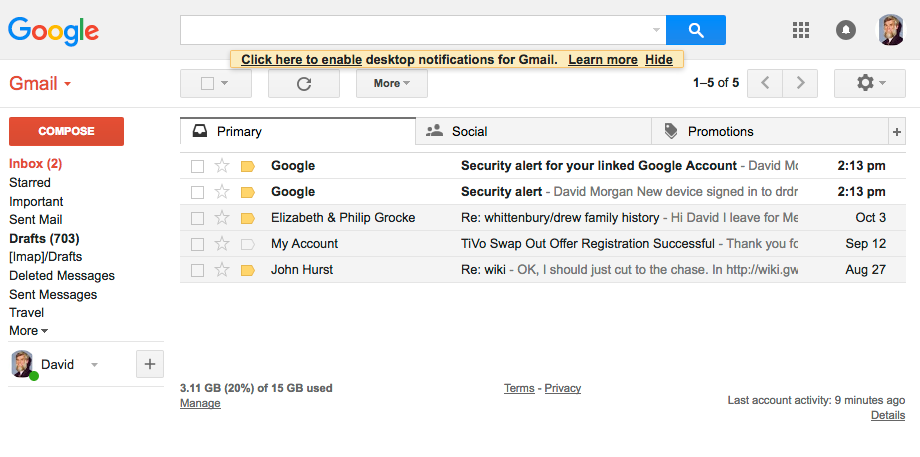Check the John Hurst email
920x457 pixels.
tap(198, 270)
